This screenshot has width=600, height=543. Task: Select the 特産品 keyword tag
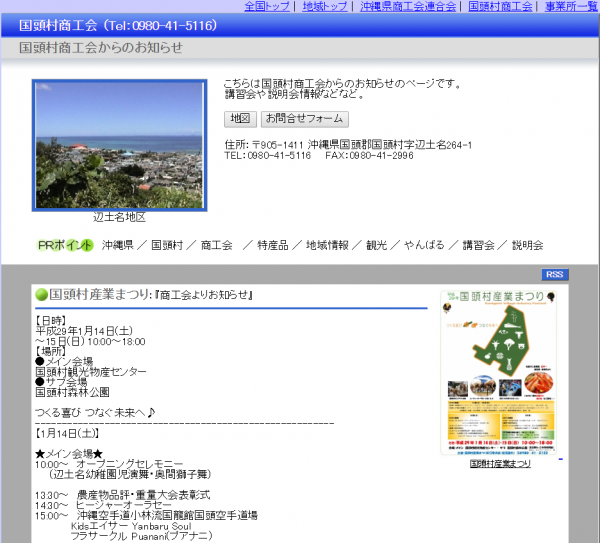click(273, 245)
